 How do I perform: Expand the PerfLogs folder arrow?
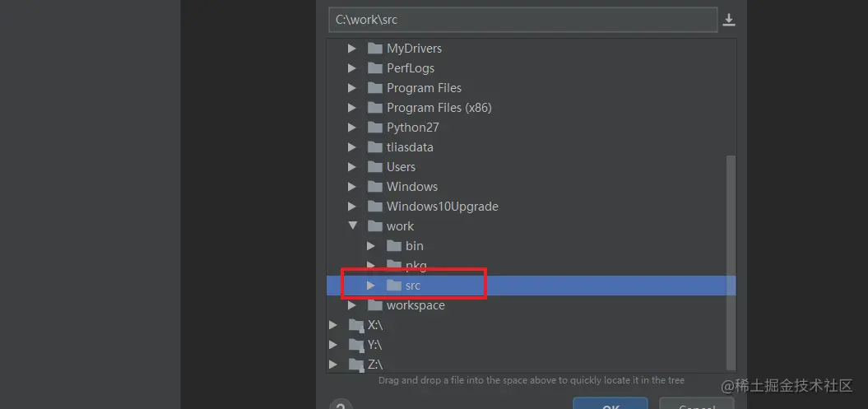click(351, 68)
